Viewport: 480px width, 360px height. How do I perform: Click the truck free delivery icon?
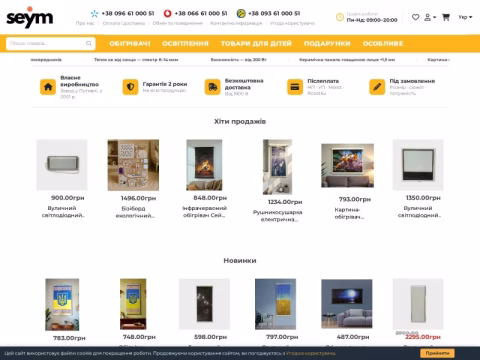coord(213,87)
